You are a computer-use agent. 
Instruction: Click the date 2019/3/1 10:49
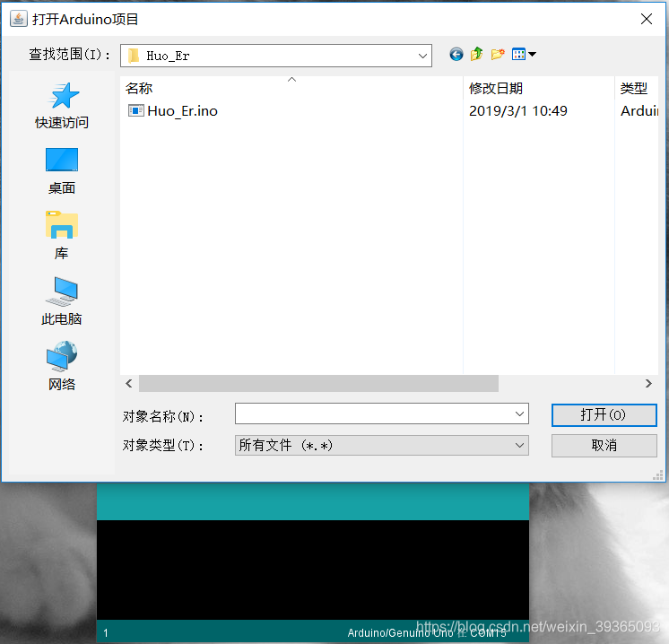click(x=518, y=111)
